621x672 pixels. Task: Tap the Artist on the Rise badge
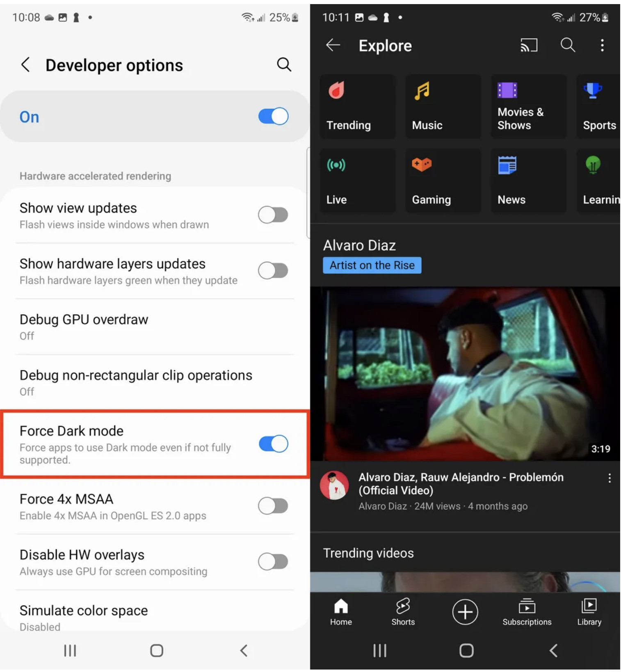click(372, 265)
